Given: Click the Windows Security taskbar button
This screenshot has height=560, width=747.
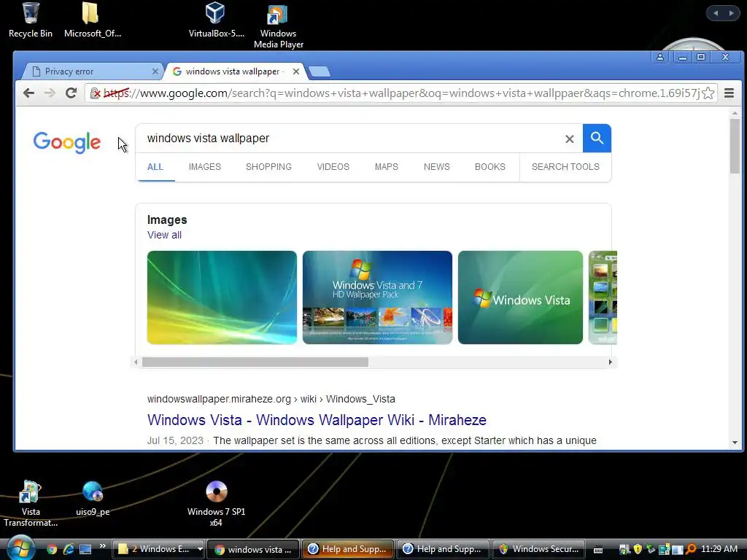Looking at the screenshot, I should pyautogui.click(x=538, y=549).
